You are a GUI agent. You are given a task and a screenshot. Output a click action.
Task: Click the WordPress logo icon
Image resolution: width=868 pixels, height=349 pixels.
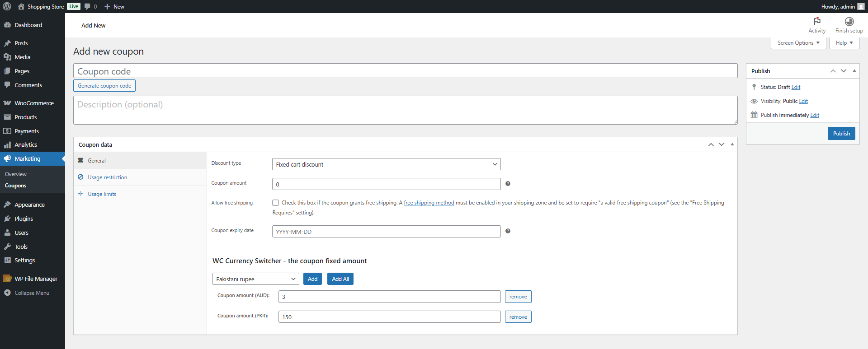pyautogui.click(x=7, y=6)
